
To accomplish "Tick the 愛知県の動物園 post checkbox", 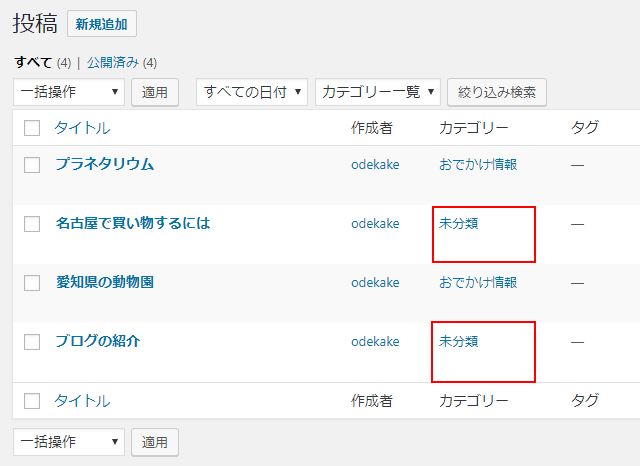I will pos(32,283).
